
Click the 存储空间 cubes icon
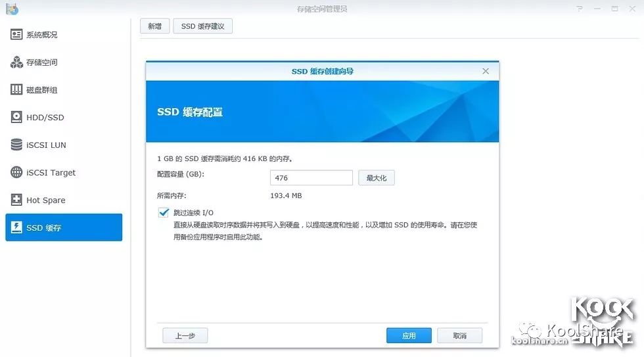click(16, 62)
